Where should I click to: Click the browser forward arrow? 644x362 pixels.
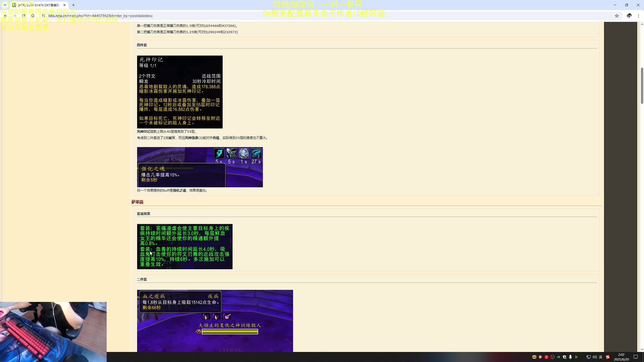tap(15, 16)
